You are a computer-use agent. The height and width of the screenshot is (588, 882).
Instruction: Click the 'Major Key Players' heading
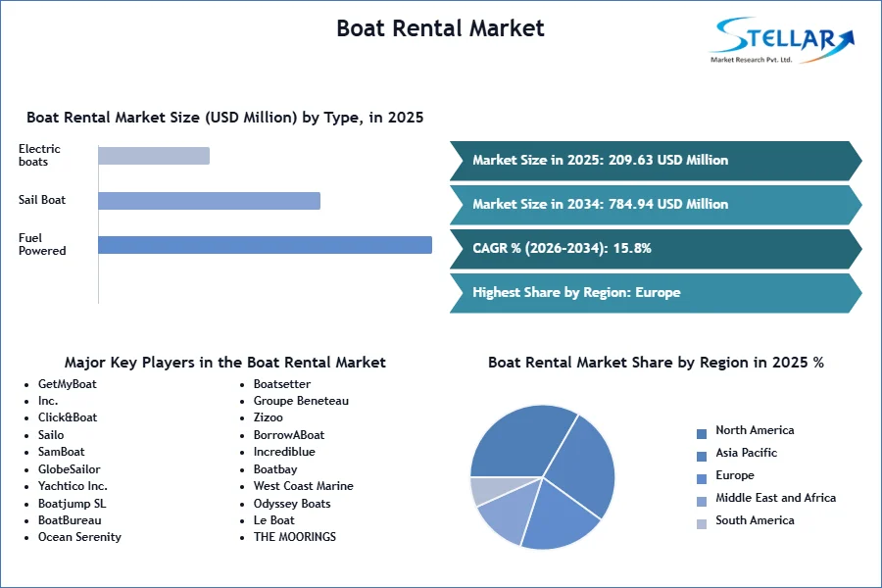tap(225, 363)
